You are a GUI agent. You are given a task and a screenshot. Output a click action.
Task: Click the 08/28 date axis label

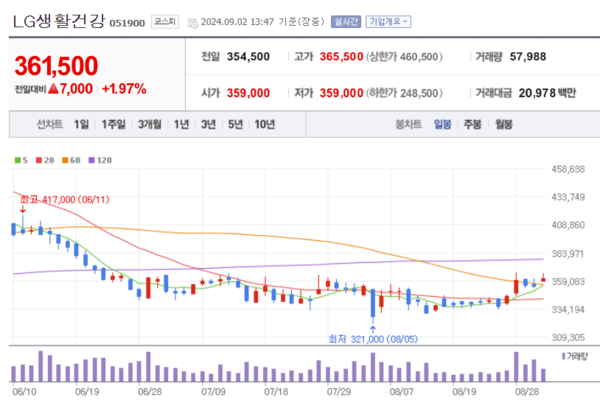click(x=527, y=391)
